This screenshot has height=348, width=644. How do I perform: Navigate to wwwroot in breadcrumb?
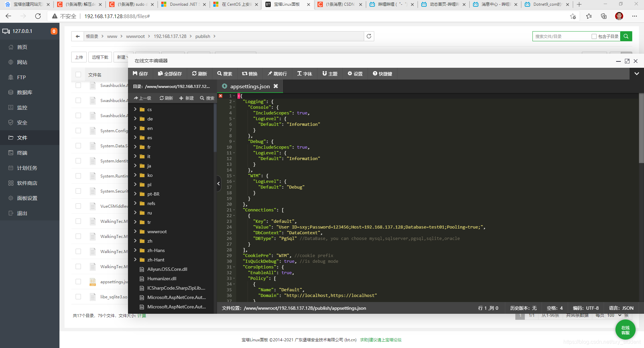[135, 36]
